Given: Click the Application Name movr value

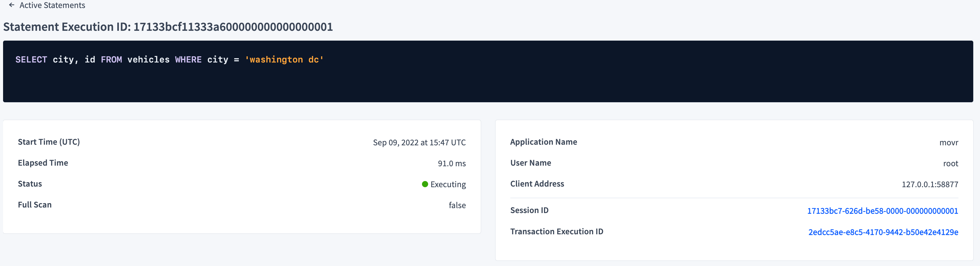Looking at the screenshot, I should coord(950,142).
